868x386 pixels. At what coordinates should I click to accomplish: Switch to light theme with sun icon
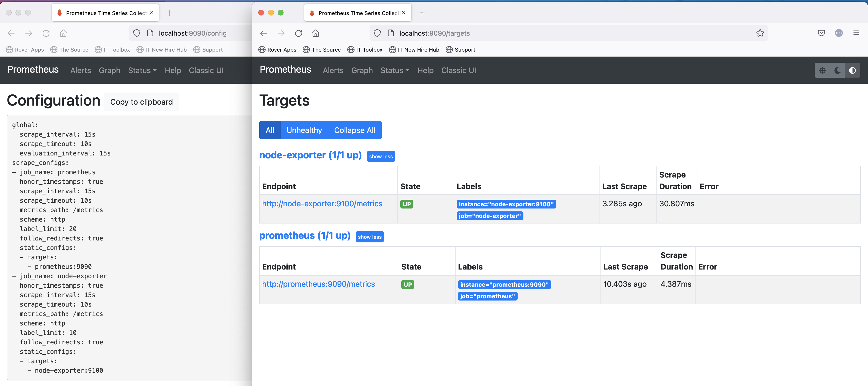822,70
